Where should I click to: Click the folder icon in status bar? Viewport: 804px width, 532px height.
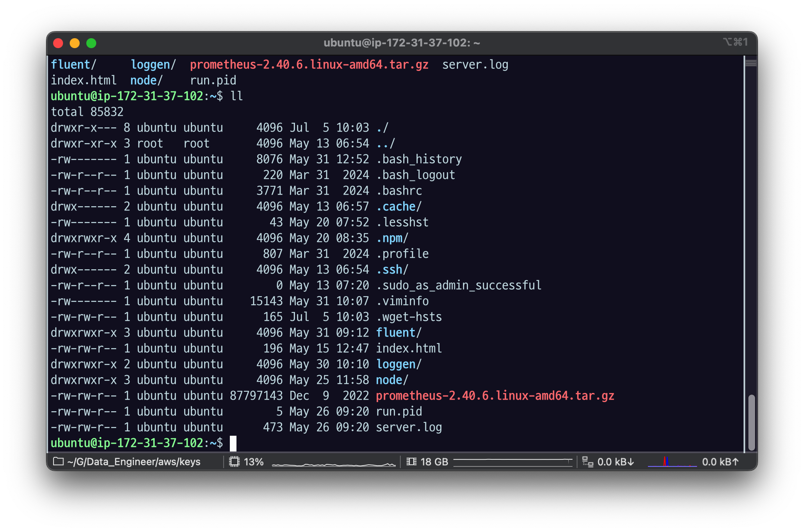(x=58, y=461)
